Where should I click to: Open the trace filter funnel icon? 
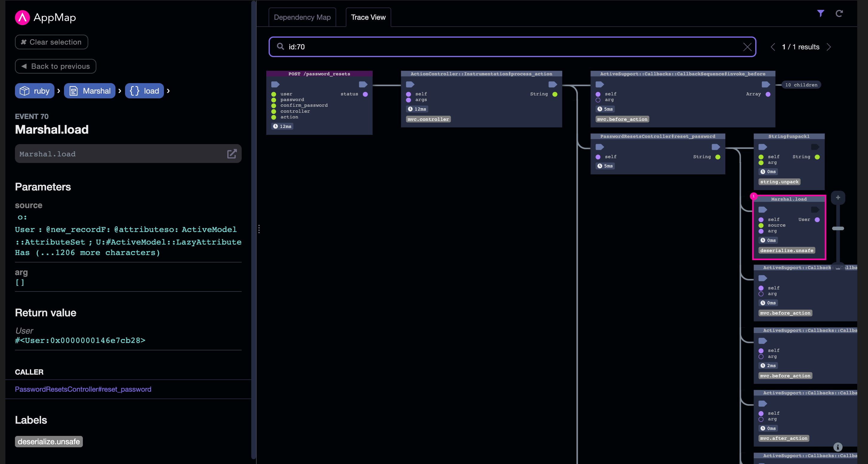coord(820,13)
